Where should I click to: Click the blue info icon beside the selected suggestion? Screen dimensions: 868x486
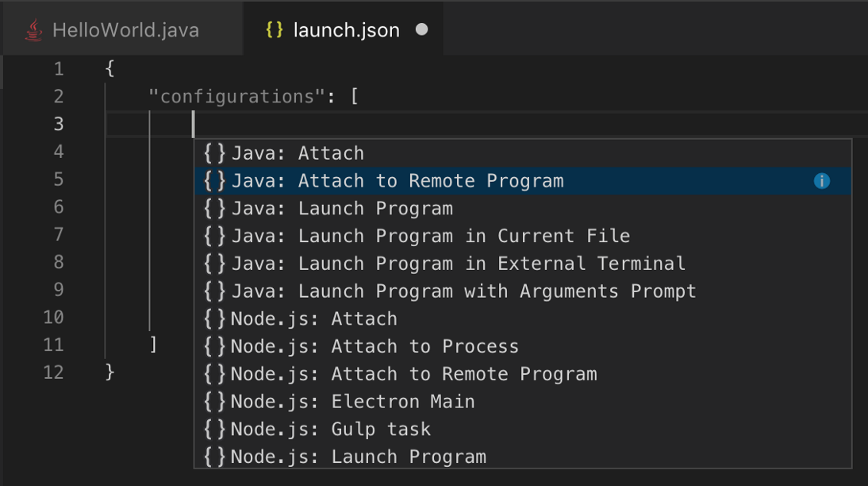(x=822, y=181)
